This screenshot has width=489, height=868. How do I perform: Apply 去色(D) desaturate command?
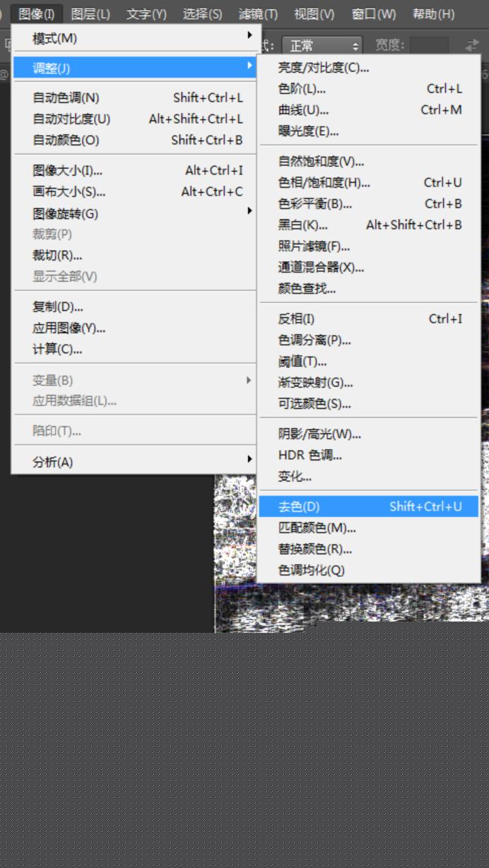369,506
